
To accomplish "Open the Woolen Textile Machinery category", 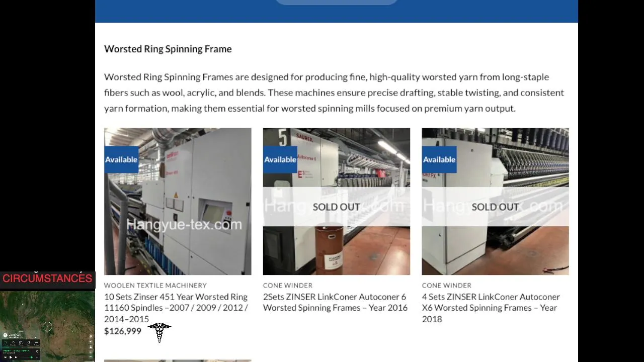I will (155, 285).
